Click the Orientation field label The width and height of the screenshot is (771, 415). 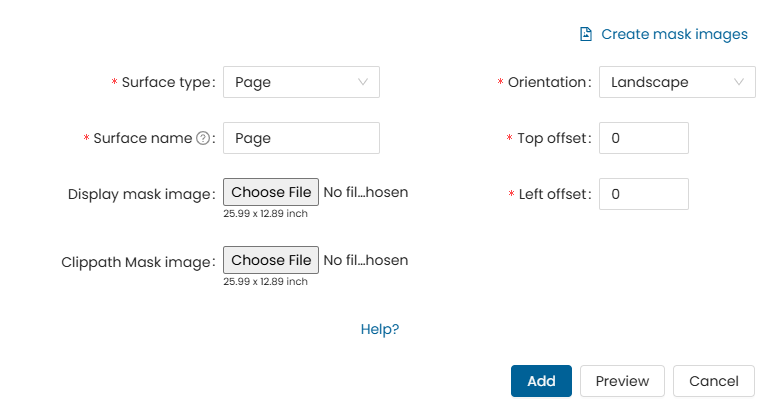click(x=548, y=83)
